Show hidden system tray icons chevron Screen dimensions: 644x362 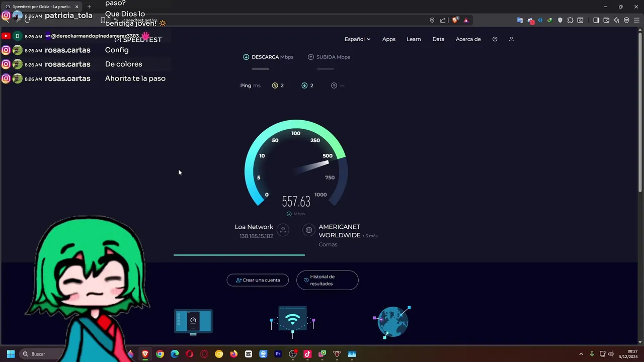[581, 354]
